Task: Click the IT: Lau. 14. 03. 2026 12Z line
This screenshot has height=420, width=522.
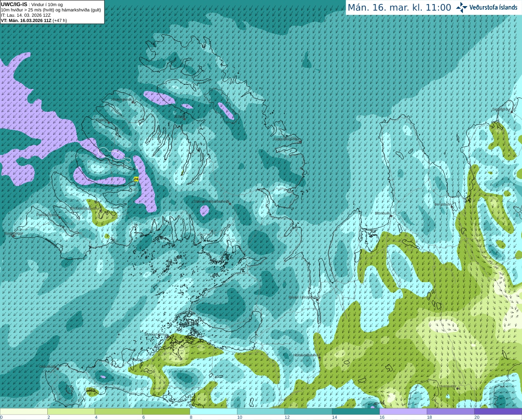Action: tap(26, 15)
